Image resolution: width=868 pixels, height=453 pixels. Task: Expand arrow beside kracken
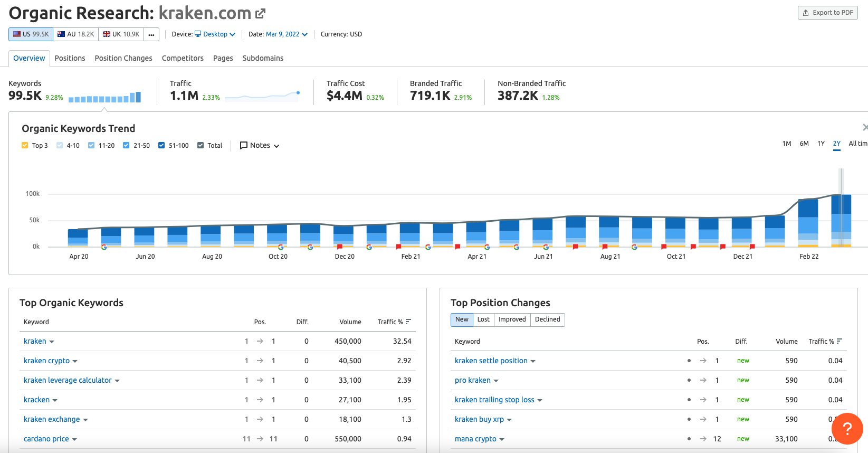(x=55, y=401)
